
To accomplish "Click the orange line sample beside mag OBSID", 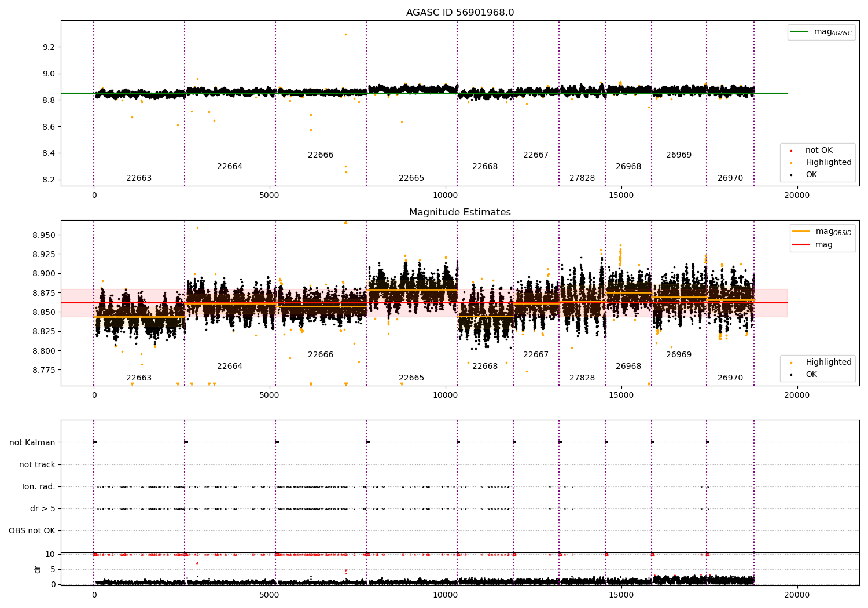I will pos(801,232).
